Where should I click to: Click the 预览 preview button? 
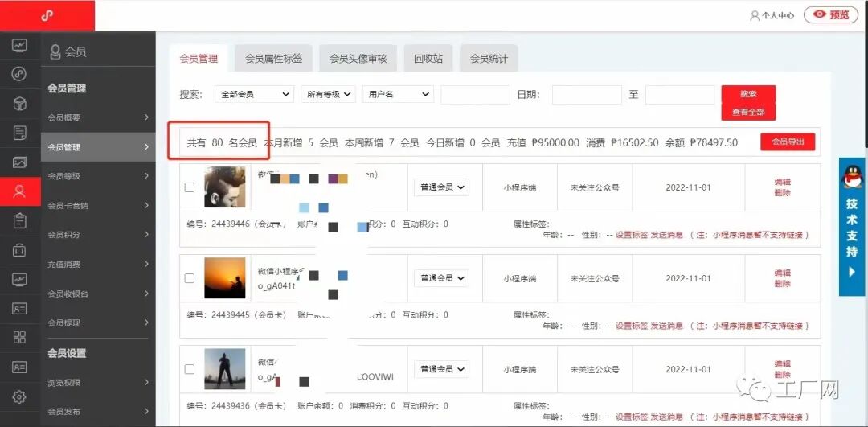click(830, 15)
